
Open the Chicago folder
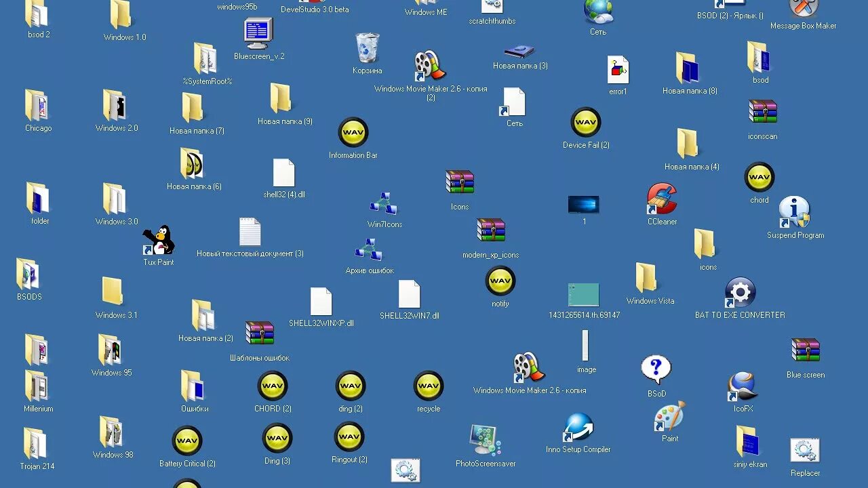click(x=37, y=106)
